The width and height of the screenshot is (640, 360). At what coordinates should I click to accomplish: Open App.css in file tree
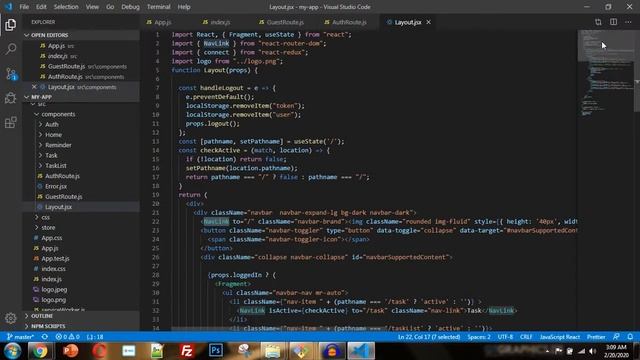[51, 238]
